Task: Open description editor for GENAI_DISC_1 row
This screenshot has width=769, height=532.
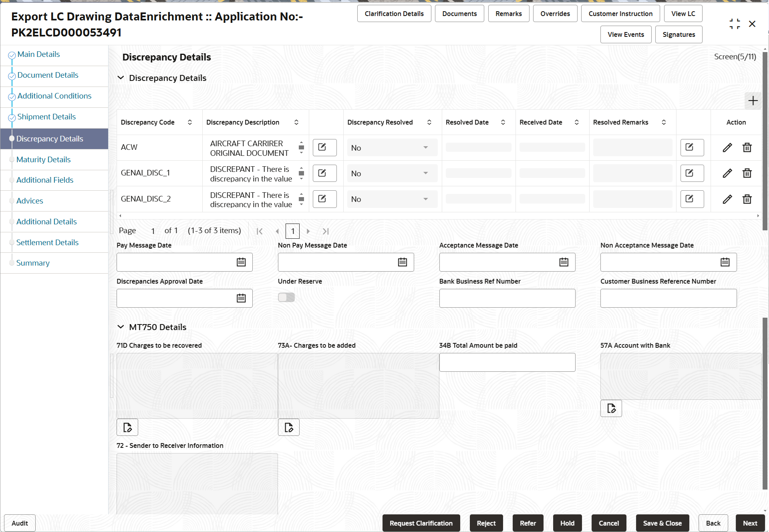Action: click(x=324, y=173)
